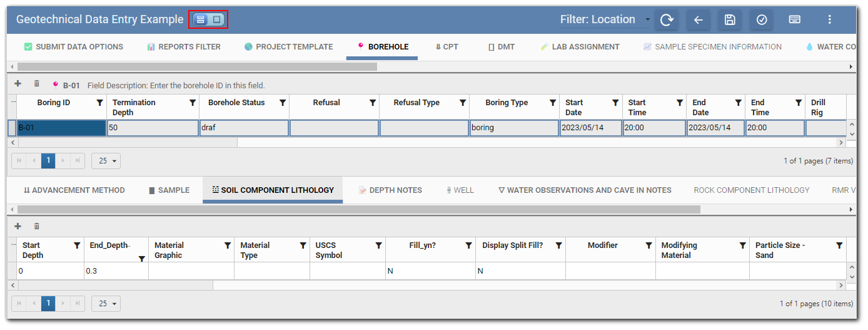Open the Depth Notes tab

tap(390, 190)
